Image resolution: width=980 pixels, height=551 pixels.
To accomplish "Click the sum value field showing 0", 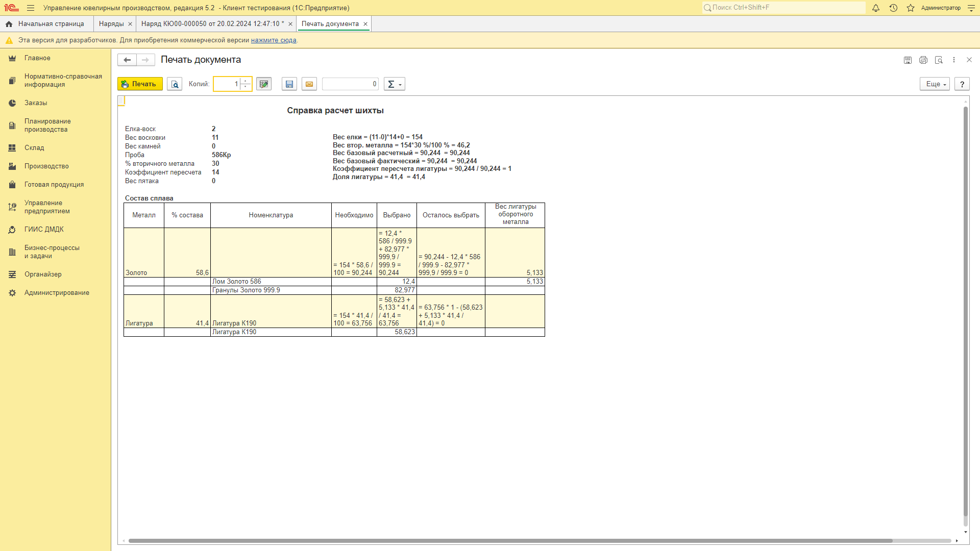I will click(350, 84).
